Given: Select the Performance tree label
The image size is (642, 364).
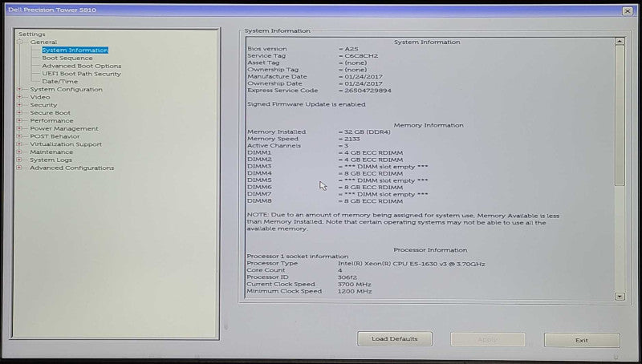Looking at the screenshot, I should click(51, 120).
